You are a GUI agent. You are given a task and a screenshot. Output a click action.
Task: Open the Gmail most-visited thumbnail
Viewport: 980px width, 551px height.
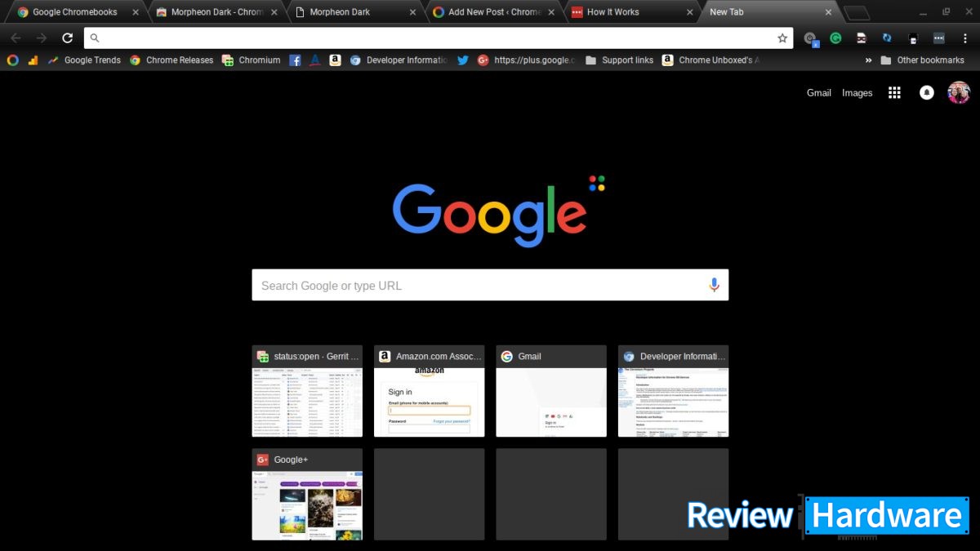click(x=551, y=391)
